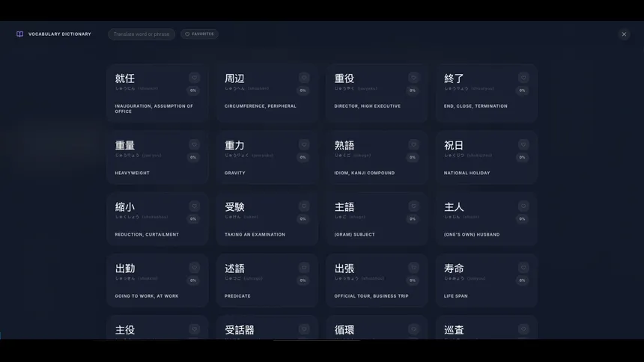Click heart icon on 周辺 circumference card
Screen dimensions: 644x362
pos(304,78)
